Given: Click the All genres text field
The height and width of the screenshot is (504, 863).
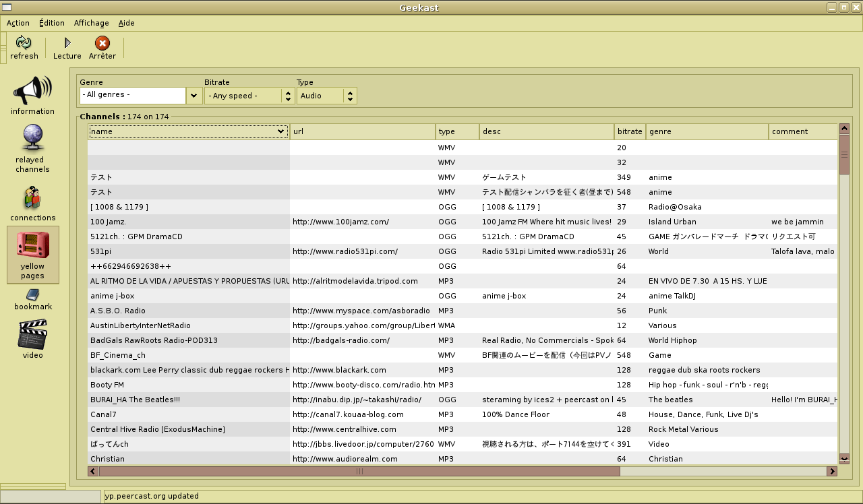Looking at the screenshot, I should 132,96.
